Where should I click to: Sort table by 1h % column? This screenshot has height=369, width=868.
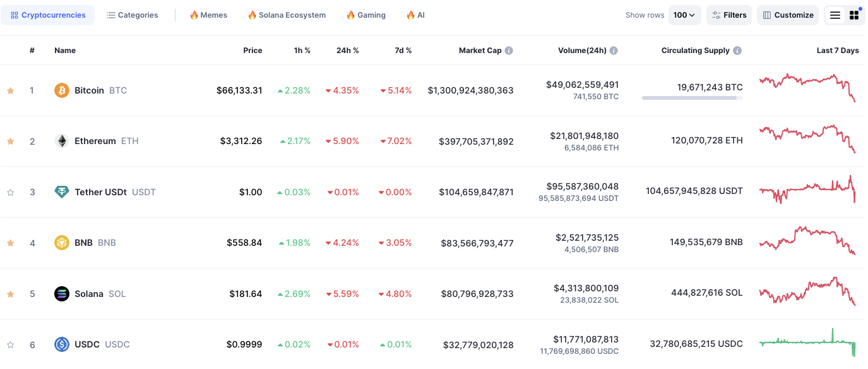coord(302,51)
